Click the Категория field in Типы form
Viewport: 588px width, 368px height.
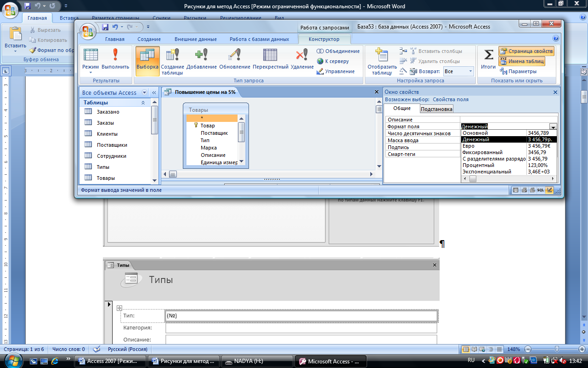tap(301, 328)
